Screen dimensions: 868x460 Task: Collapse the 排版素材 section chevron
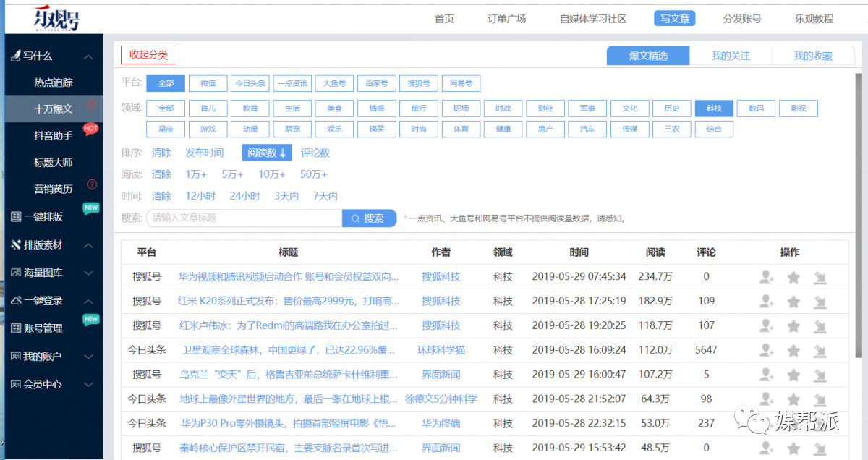pos(88,245)
